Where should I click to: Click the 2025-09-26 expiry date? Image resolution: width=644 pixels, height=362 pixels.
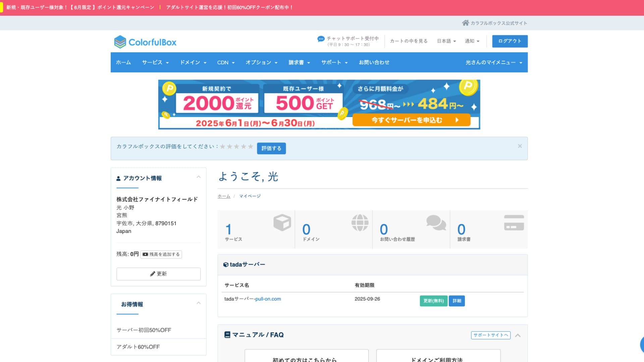tap(367, 299)
